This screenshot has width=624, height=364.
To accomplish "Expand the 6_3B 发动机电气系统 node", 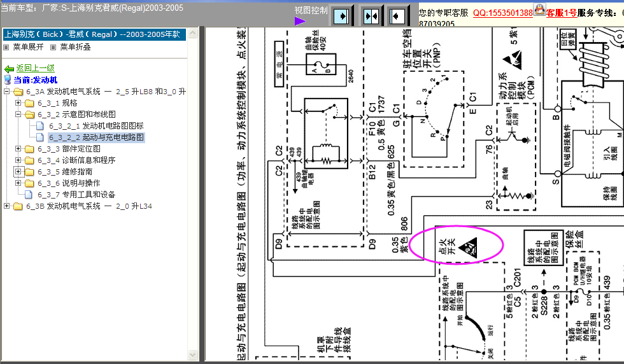I will pos(7,206).
